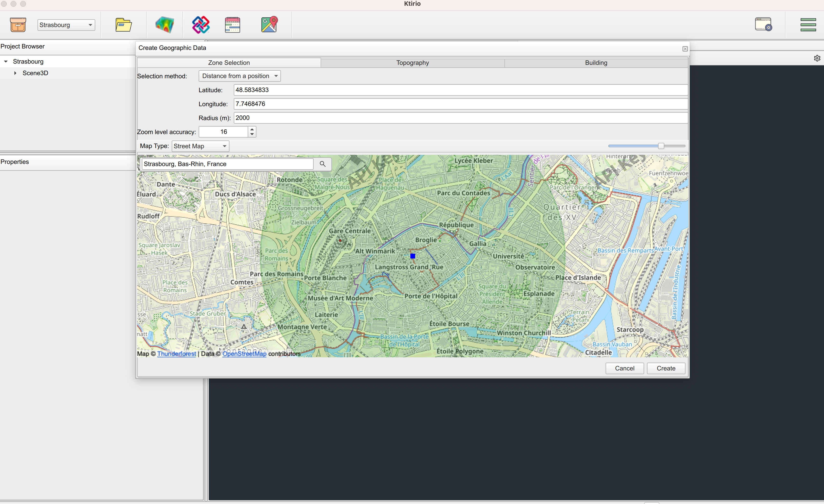Screen dimensions: 824x504
Task: Click the map opacity slider handle
Action: (661, 146)
